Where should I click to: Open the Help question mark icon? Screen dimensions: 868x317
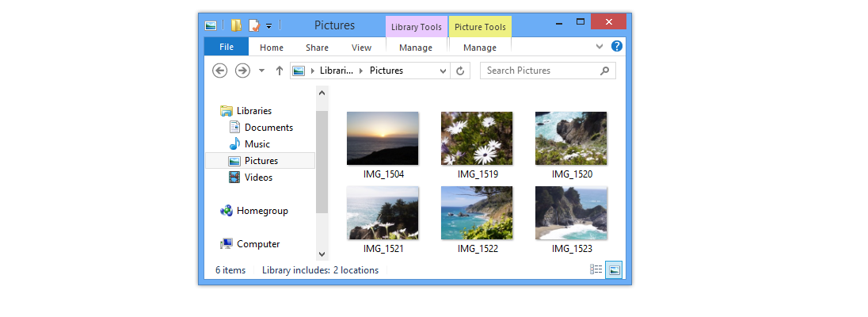(x=617, y=47)
